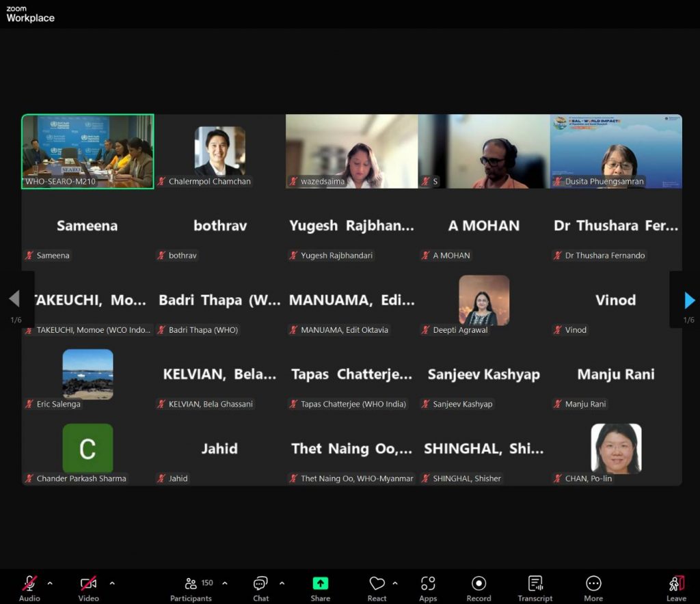Expand the React options arrow
This screenshot has height=604, width=700.
(394, 584)
